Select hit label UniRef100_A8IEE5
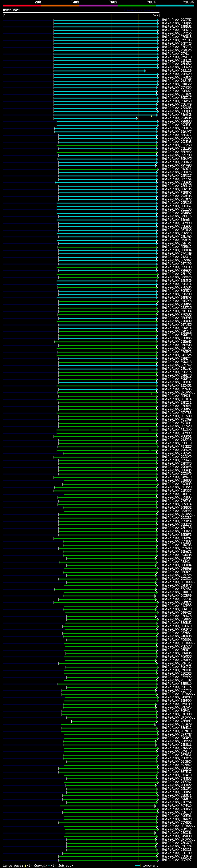 (x=176, y=447)
